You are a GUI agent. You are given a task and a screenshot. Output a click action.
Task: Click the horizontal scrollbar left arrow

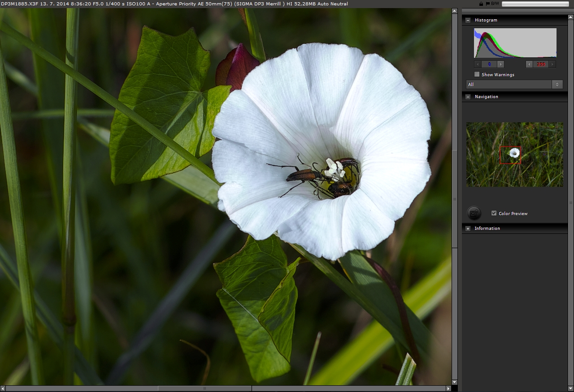tap(3, 388)
